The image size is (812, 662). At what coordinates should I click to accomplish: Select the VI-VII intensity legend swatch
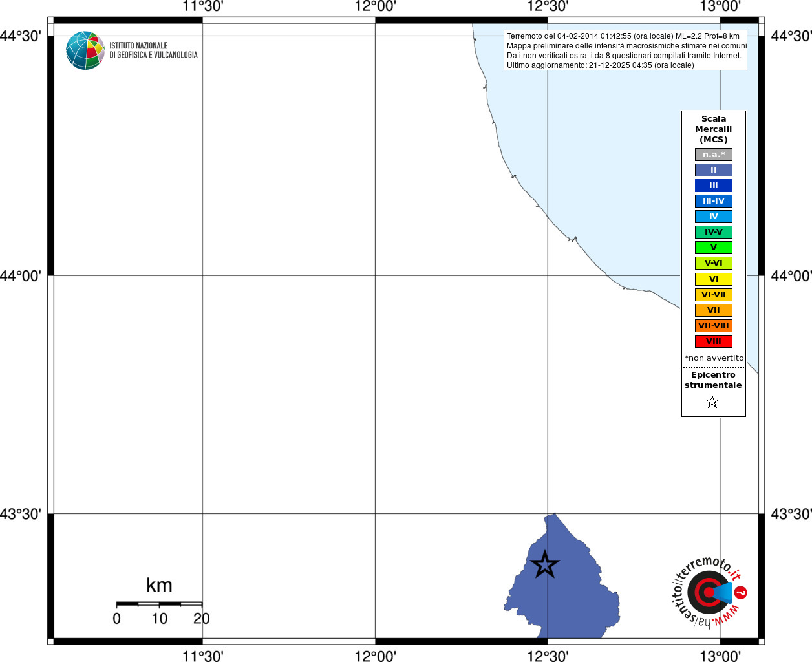click(714, 295)
